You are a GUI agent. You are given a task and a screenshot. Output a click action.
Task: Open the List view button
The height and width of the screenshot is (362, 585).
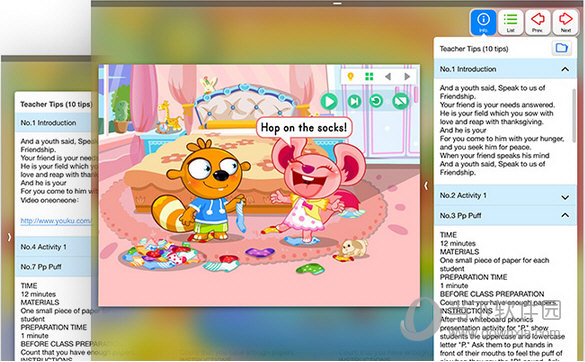(510, 22)
